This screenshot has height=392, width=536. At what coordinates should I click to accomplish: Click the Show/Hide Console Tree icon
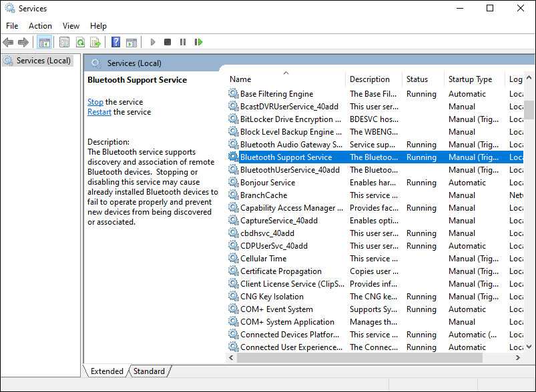45,42
